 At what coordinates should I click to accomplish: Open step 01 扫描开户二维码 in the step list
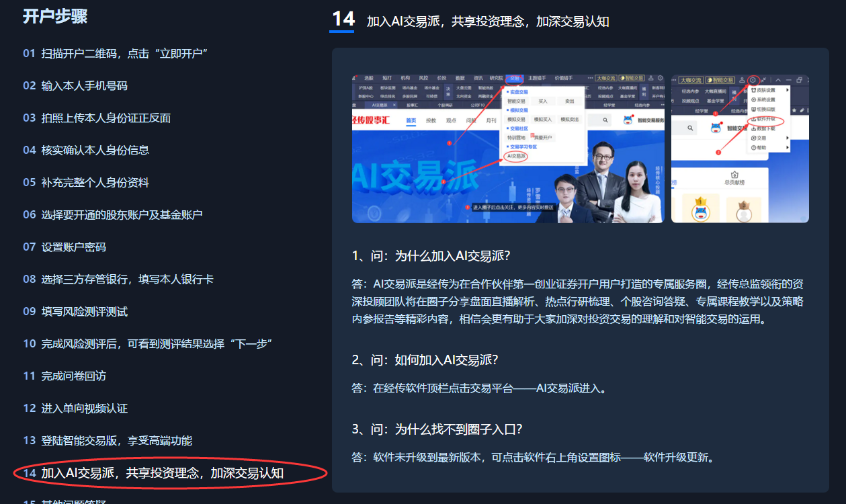tap(114, 53)
